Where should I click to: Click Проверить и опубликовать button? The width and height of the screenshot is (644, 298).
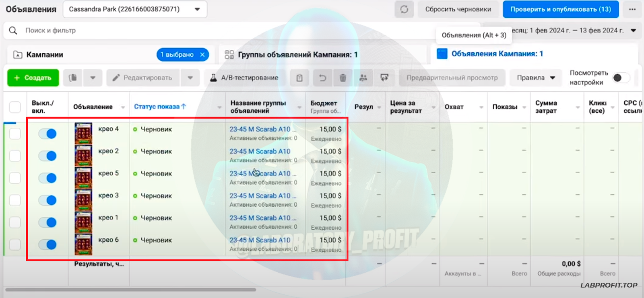coord(560,9)
